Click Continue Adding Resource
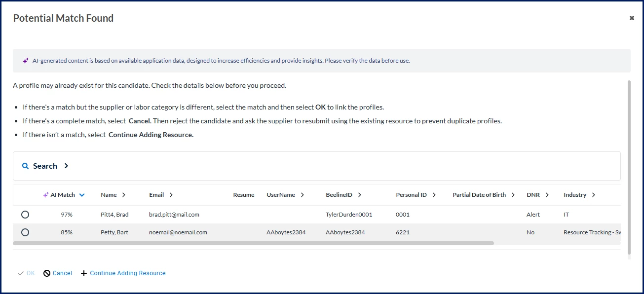 click(123, 273)
